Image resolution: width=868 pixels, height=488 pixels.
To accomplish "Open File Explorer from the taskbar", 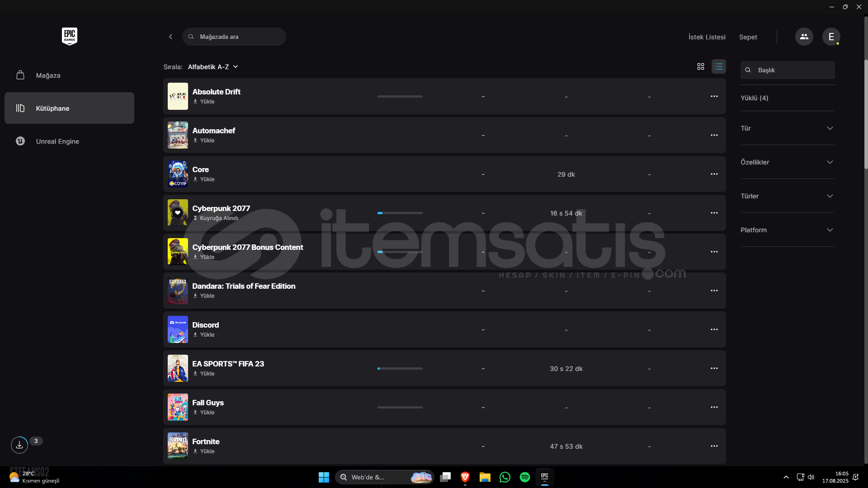I will click(485, 477).
